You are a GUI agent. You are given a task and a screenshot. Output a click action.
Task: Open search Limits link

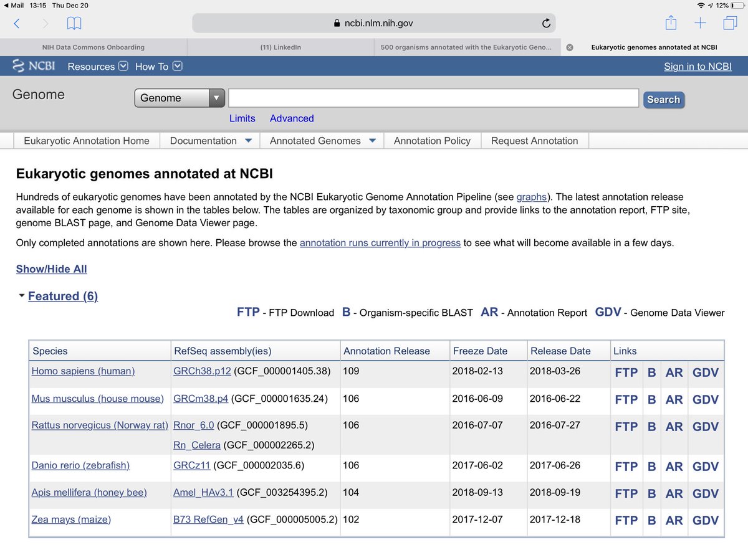click(x=242, y=118)
